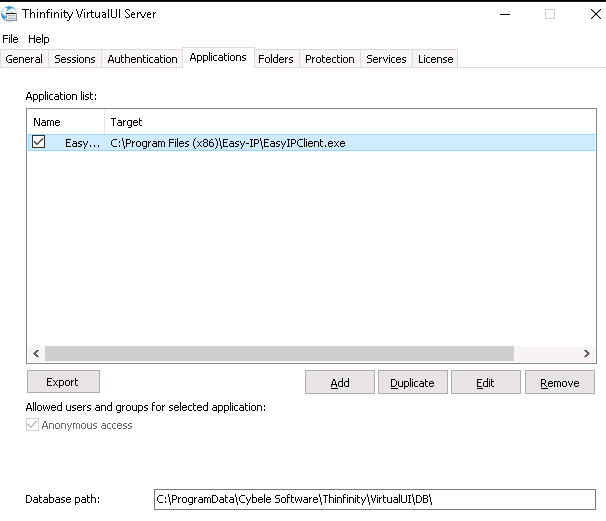Click the Edit button
Screen dimensions: 606x521
(x=486, y=383)
